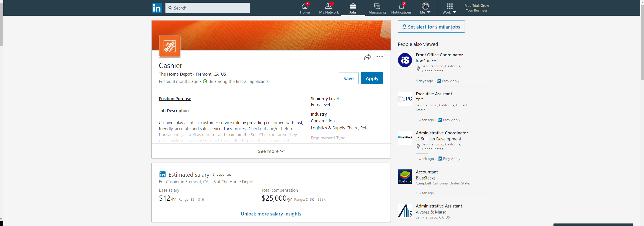644x226 pixels.
Task: Open the Home navigation icon
Action: click(x=305, y=8)
